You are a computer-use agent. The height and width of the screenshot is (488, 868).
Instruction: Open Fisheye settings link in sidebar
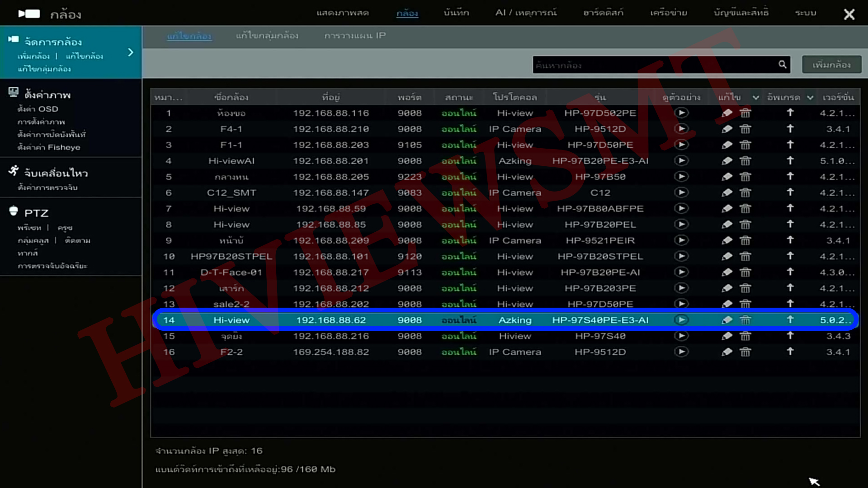coord(49,147)
